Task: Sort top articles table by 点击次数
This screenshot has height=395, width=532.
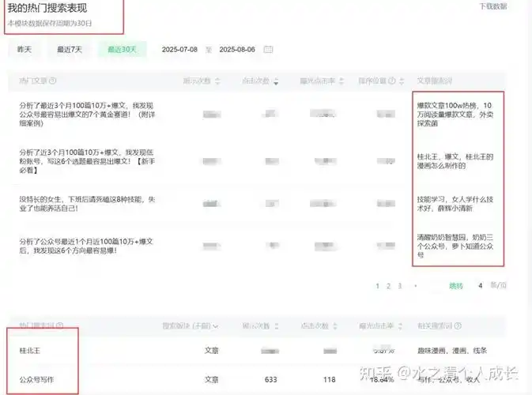Action: click(276, 81)
